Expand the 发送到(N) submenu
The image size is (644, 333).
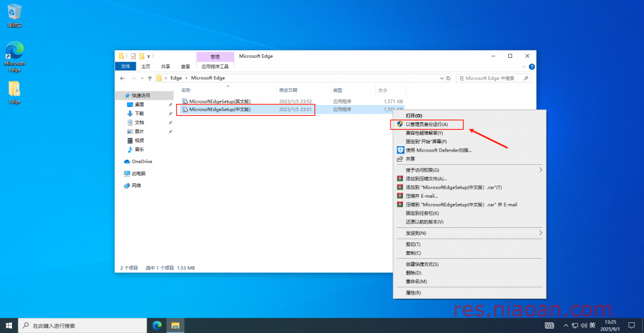click(x=469, y=233)
